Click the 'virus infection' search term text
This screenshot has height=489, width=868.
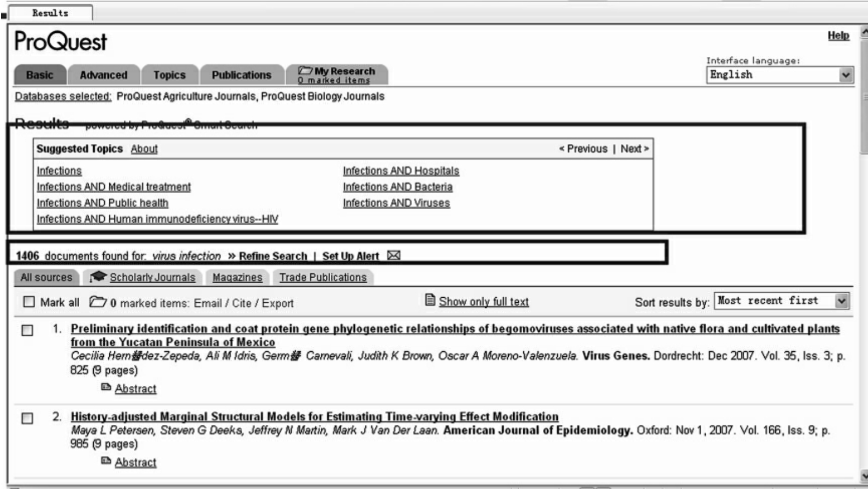pyautogui.click(x=186, y=256)
